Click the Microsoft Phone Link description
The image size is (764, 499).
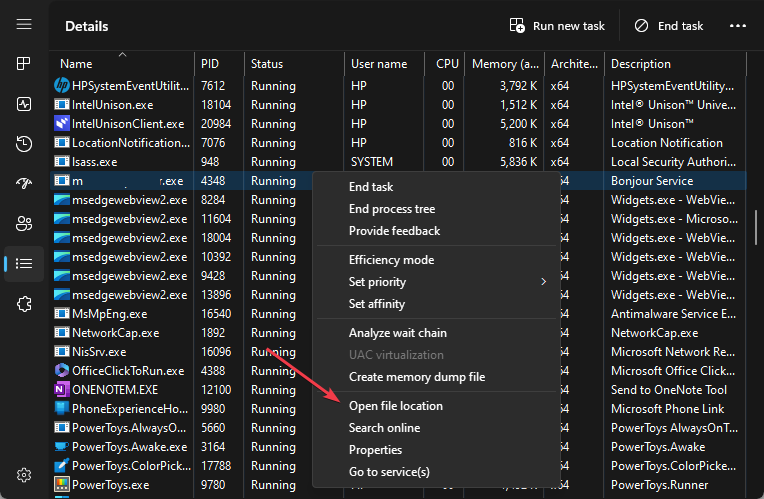coord(668,409)
